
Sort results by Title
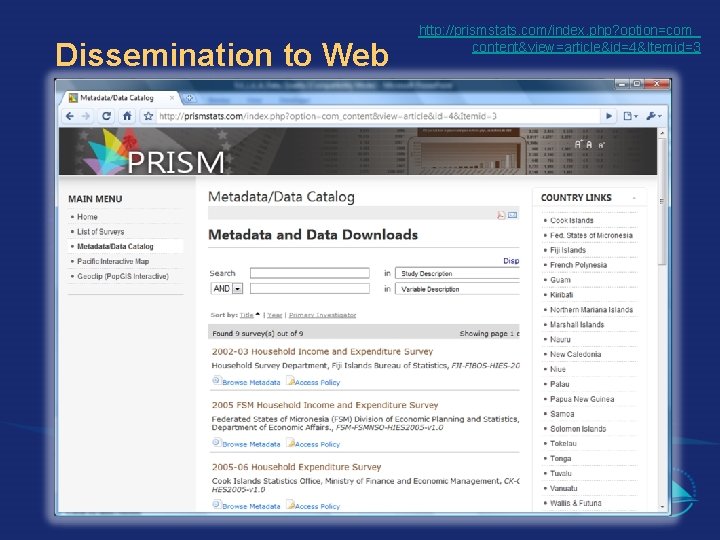coord(247,315)
